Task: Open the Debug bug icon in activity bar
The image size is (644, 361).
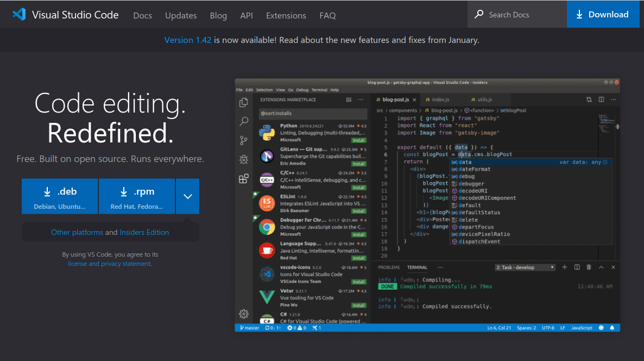Action: click(244, 159)
